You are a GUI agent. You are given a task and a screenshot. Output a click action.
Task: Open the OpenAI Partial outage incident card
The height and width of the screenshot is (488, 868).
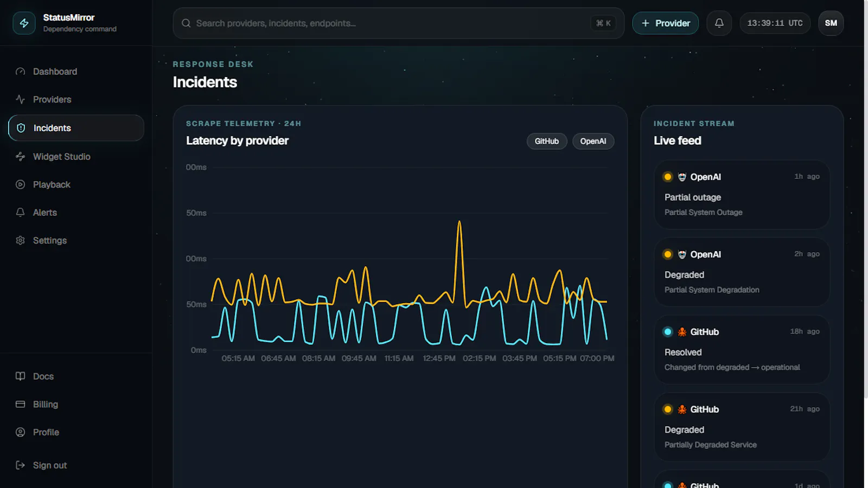click(742, 194)
